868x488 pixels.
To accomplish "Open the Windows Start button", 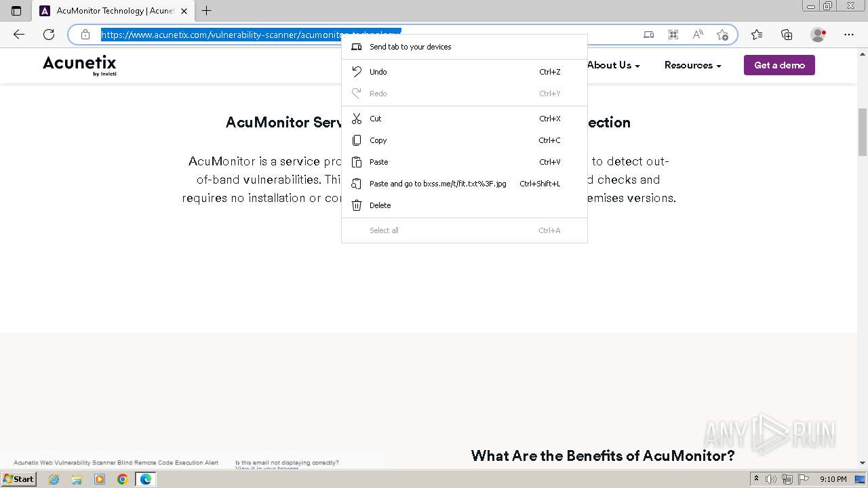I will [19, 479].
